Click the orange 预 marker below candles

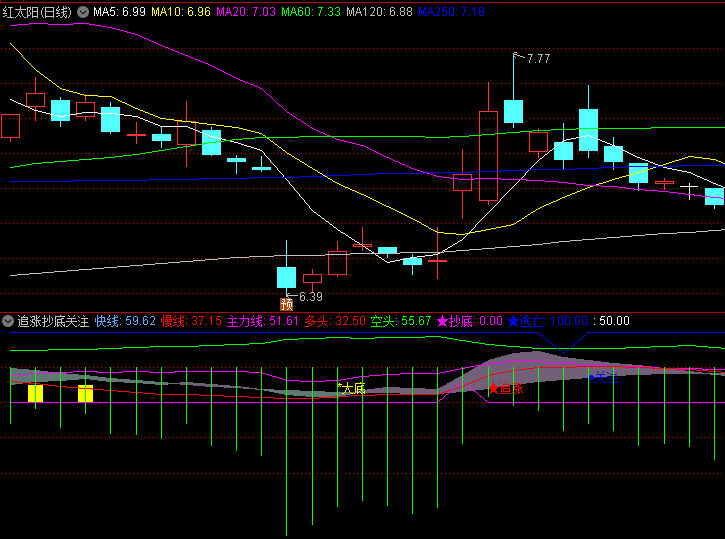(x=286, y=303)
